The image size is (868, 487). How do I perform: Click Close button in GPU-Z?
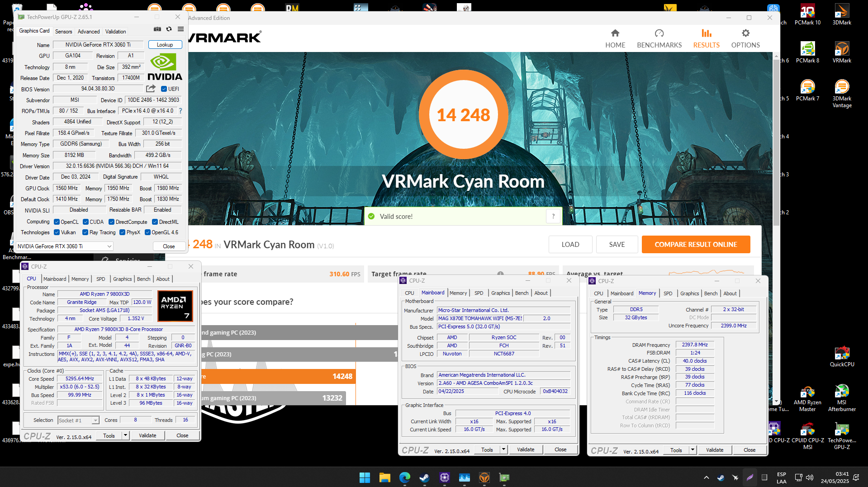(x=169, y=246)
